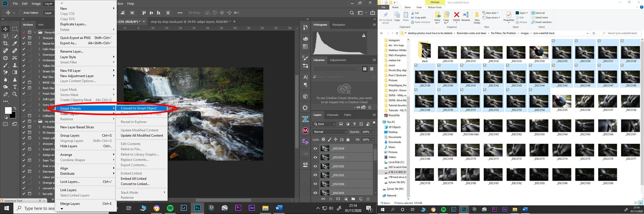644x214 pixels.
Task: Open Spotify from the Windows taskbar
Action: (170, 208)
